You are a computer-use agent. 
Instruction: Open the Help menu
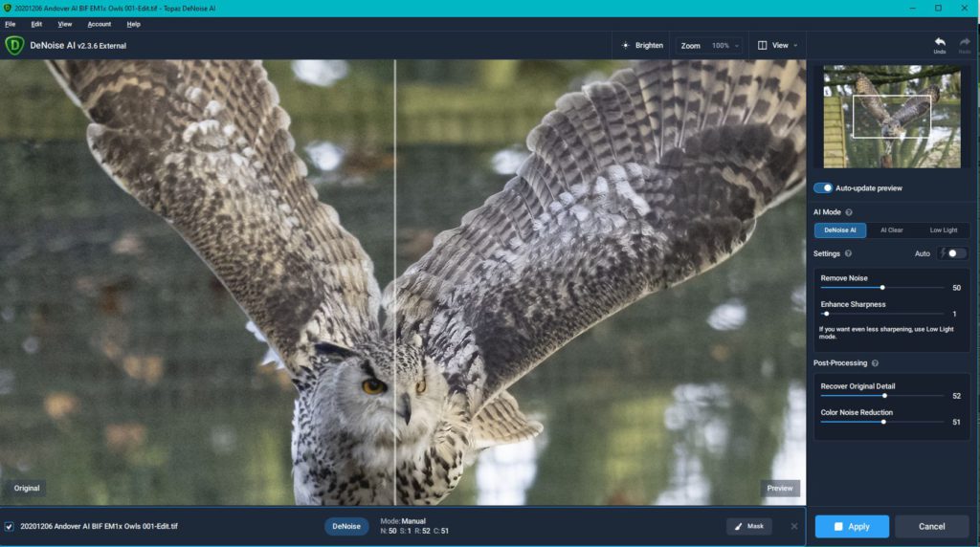(133, 24)
